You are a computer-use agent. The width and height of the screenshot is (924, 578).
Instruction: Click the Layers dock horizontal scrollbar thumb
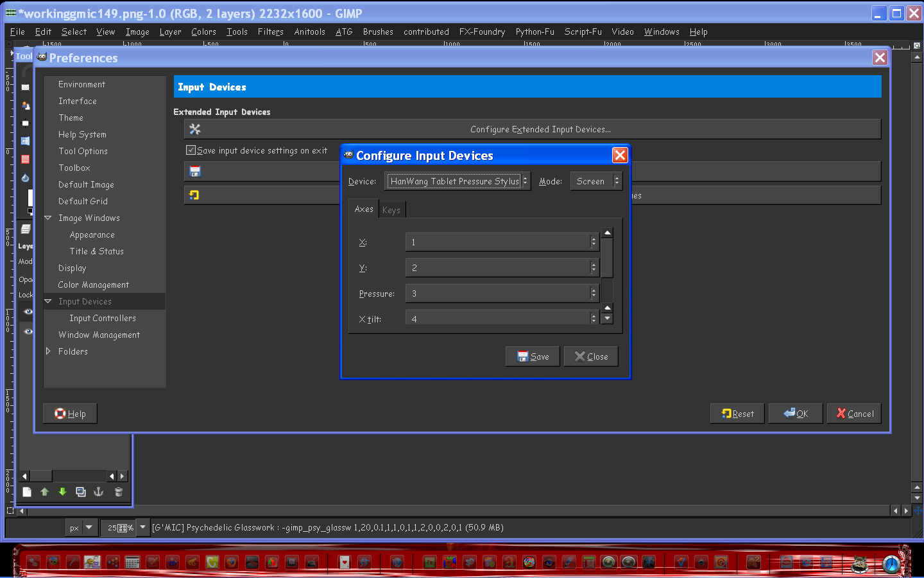click(x=42, y=476)
